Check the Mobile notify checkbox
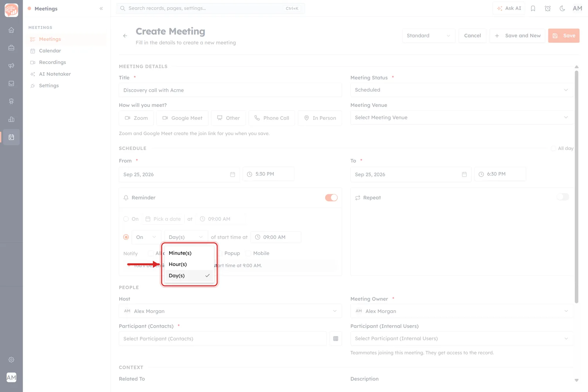 click(x=248, y=253)
